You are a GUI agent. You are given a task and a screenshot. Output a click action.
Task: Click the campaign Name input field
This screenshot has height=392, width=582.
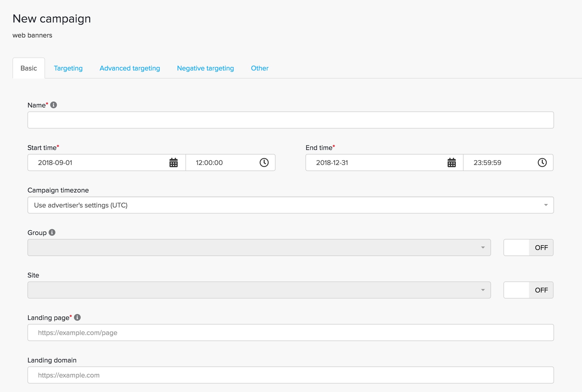point(290,120)
